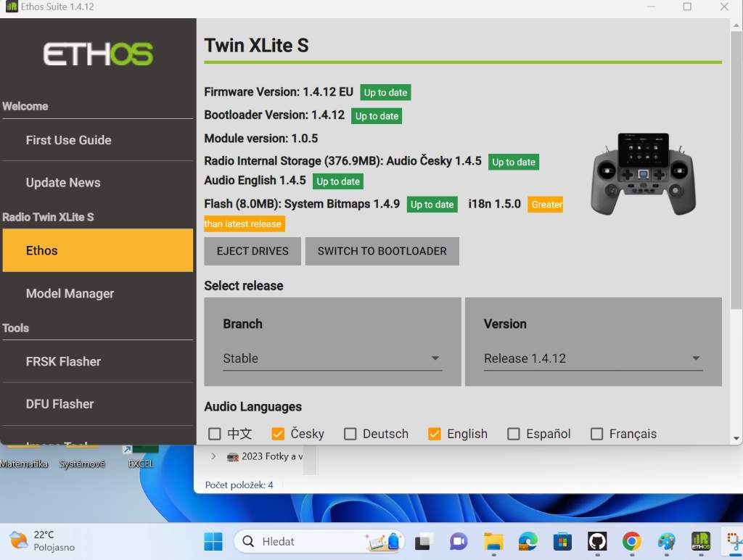This screenshot has height=560, width=743.
Task: Click SWITCH TO BOOTLOADER button
Action: point(382,251)
